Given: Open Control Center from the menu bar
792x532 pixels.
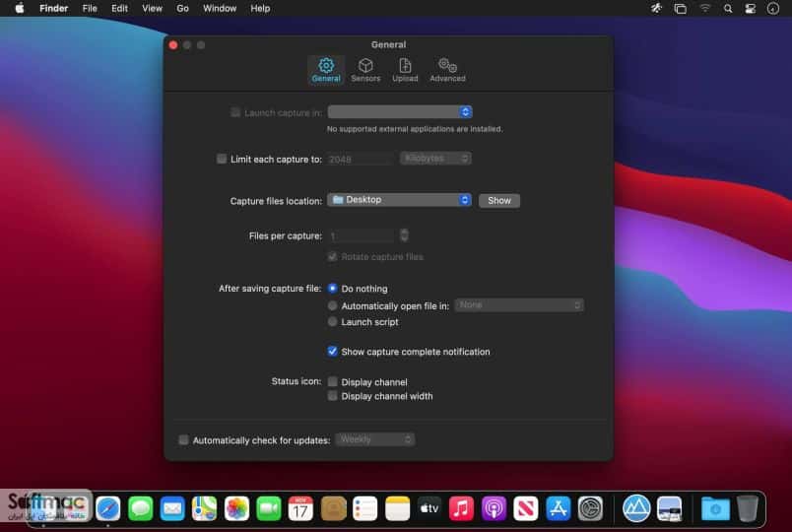Looking at the screenshot, I should tap(750, 9).
